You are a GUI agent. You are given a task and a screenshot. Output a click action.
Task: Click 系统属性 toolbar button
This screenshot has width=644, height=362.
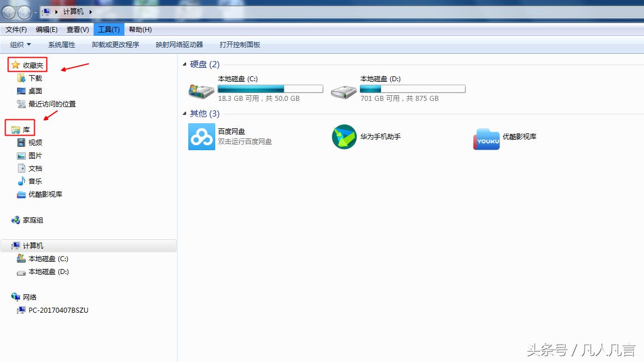pyautogui.click(x=62, y=45)
